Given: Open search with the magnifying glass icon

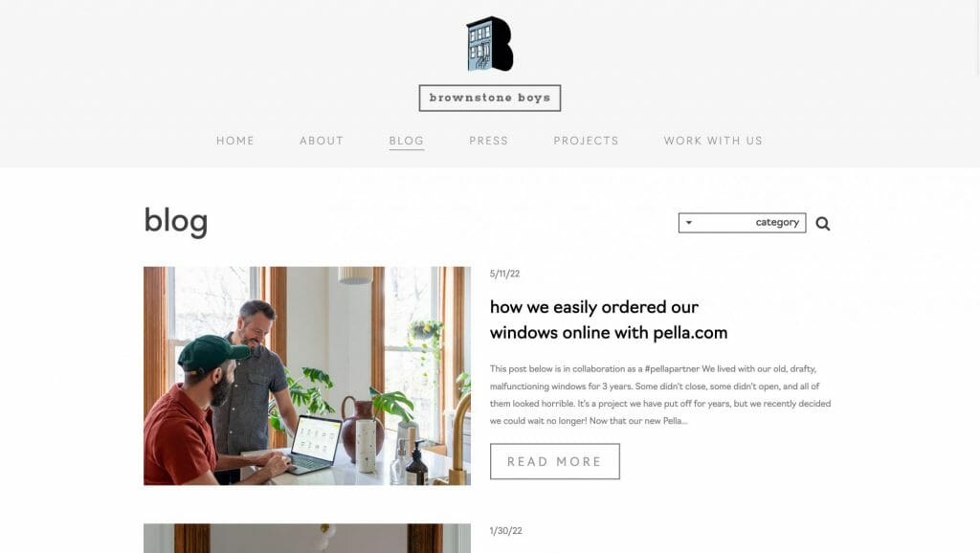Looking at the screenshot, I should point(822,224).
